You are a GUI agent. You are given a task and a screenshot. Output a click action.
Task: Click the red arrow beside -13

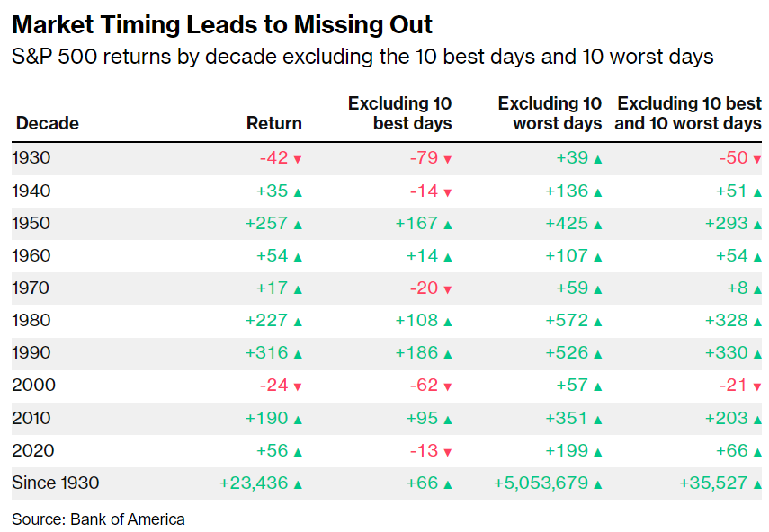point(447,451)
